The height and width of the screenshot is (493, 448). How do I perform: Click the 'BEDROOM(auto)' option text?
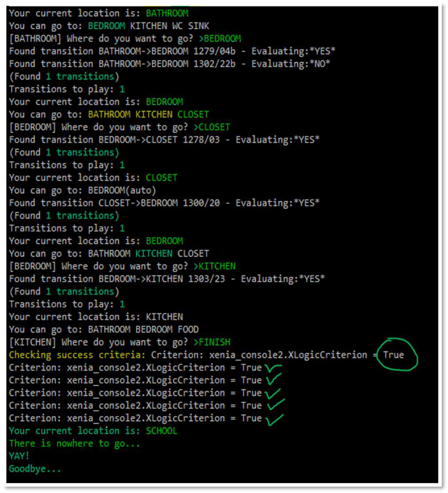tap(122, 190)
